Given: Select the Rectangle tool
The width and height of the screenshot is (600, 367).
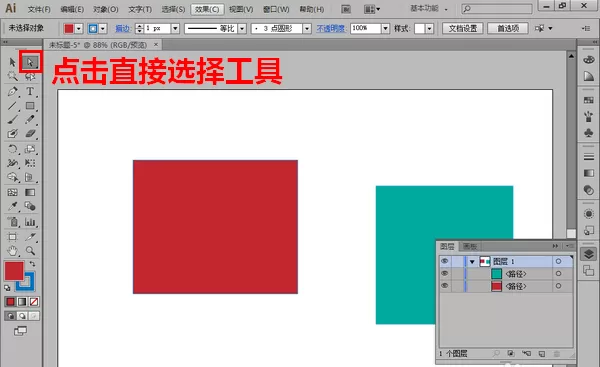Looking at the screenshot, I should click(x=30, y=106).
